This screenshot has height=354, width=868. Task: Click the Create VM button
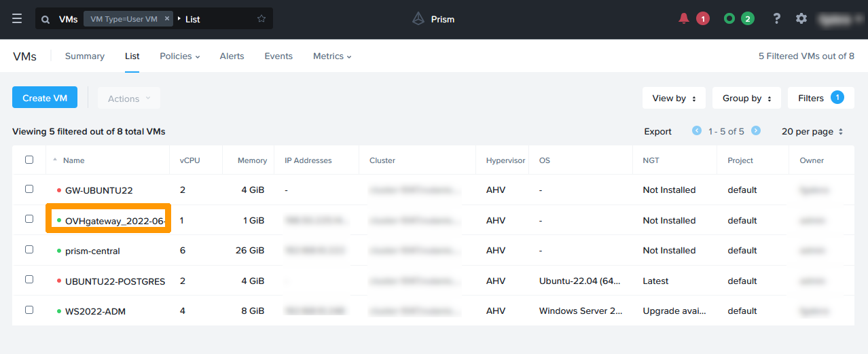click(x=45, y=98)
